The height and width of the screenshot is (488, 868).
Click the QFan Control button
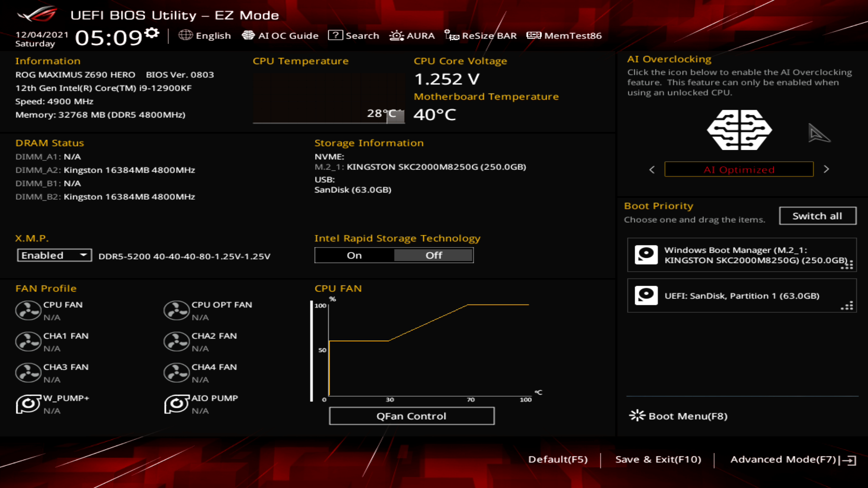[x=411, y=416]
